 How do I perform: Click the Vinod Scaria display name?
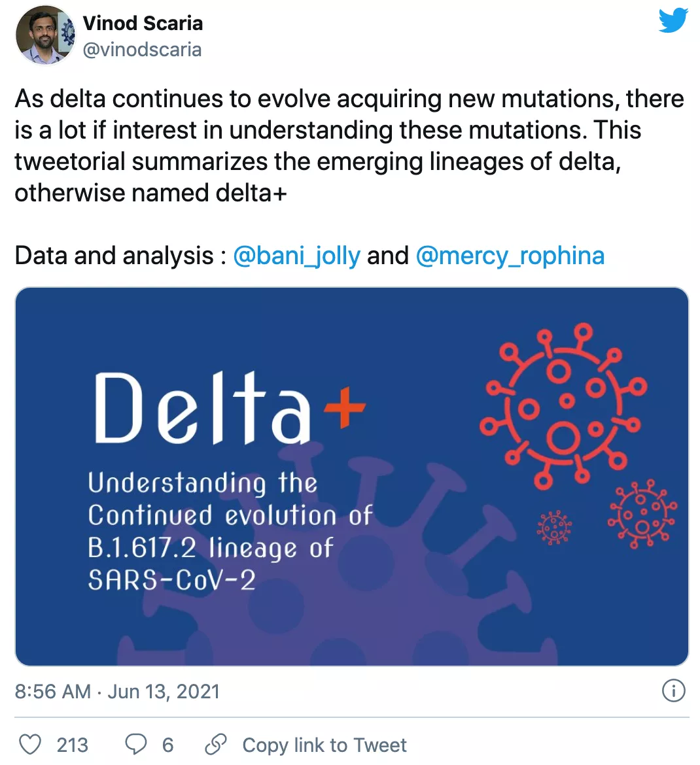point(143,23)
